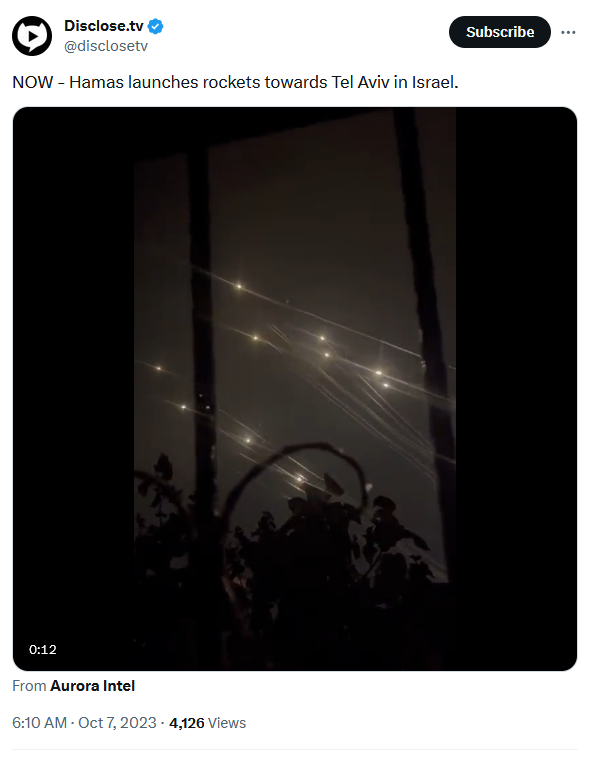Click the word Hamas in the tweet

tap(97, 82)
